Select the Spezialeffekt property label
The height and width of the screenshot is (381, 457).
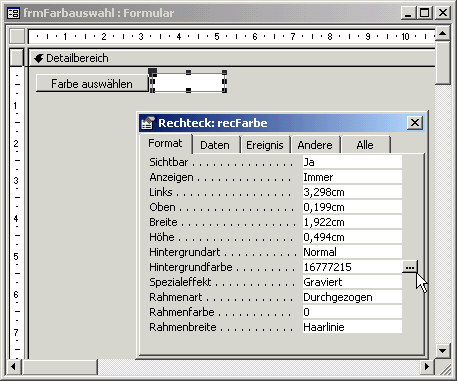point(180,282)
